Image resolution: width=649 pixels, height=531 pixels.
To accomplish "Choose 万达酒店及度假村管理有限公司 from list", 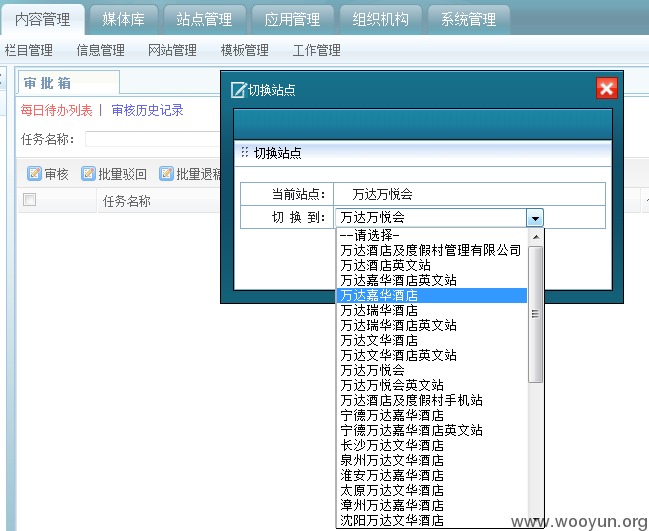I will coord(432,250).
